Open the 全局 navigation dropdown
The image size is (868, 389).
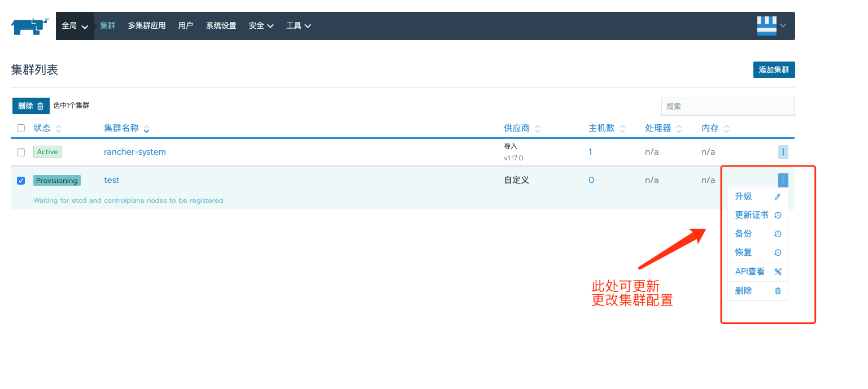click(x=75, y=25)
